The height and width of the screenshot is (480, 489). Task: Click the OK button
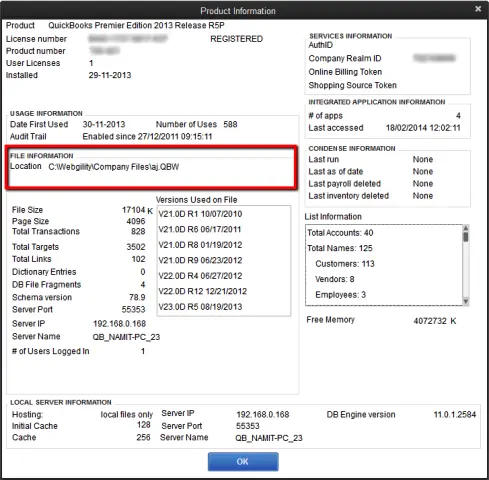click(x=243, y=461)
